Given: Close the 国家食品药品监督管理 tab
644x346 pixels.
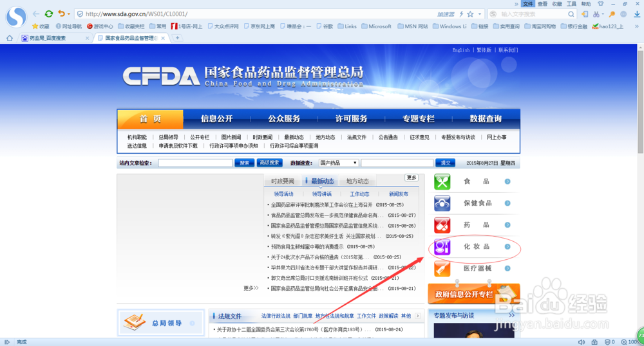Looking at the screenshot, I should 163,38.
